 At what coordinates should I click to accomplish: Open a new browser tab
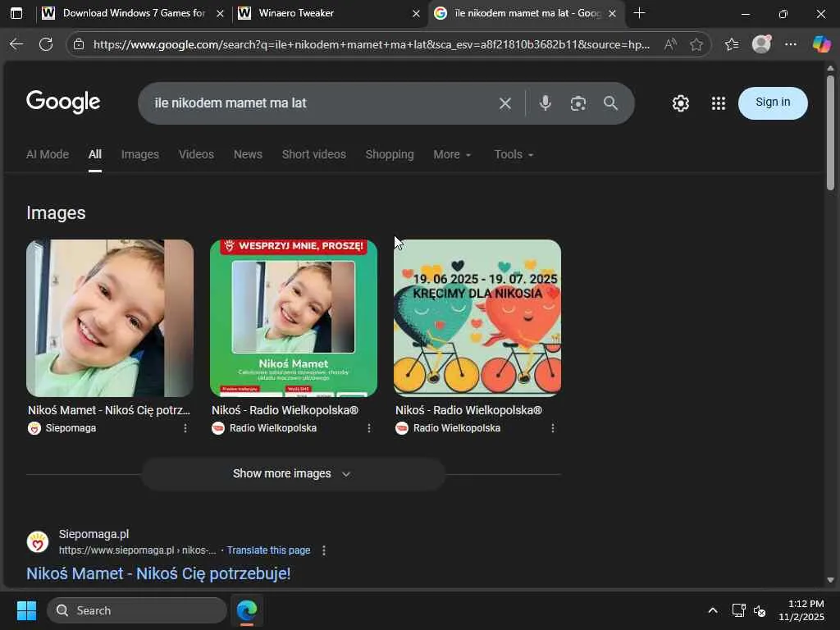pos(639,13)
